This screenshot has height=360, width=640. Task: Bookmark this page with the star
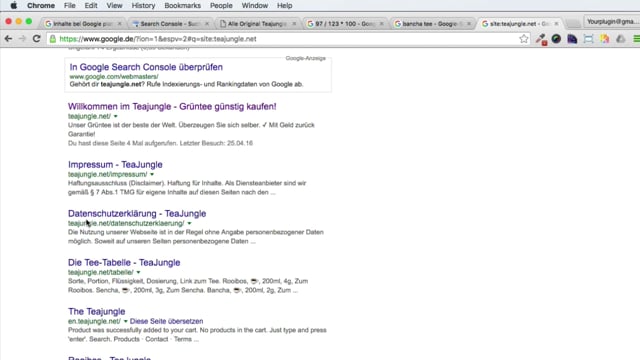524,39
